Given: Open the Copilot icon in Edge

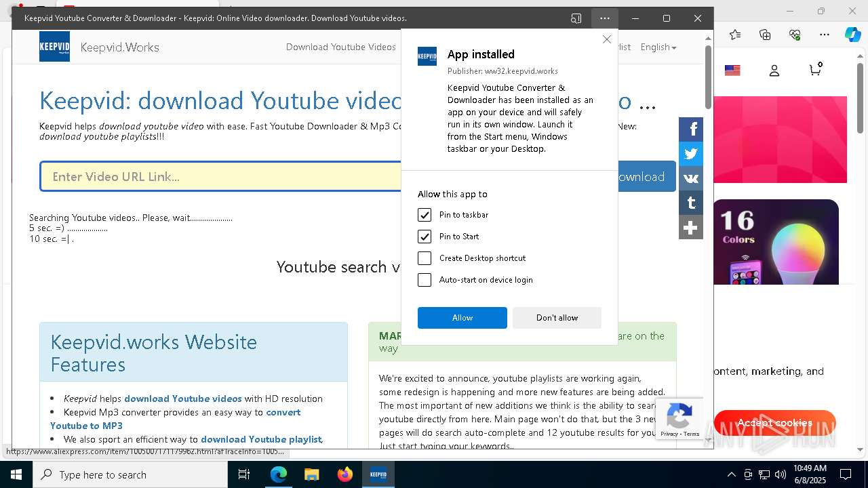Looking at the screenshot, I should click(852, 35).
